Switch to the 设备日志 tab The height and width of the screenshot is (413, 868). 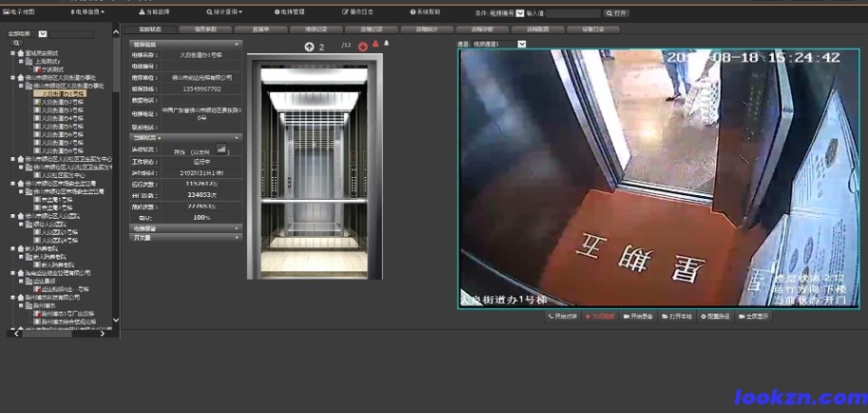[587, 29]
